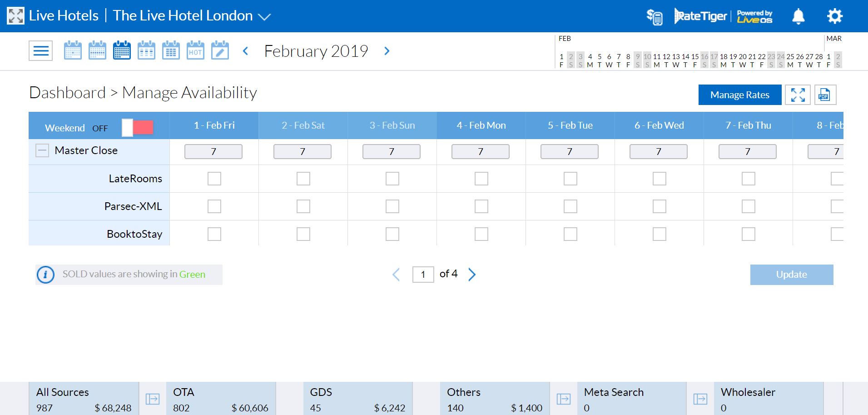
Task: Go to the previous page of dates
Action: (x=396, y=275)
